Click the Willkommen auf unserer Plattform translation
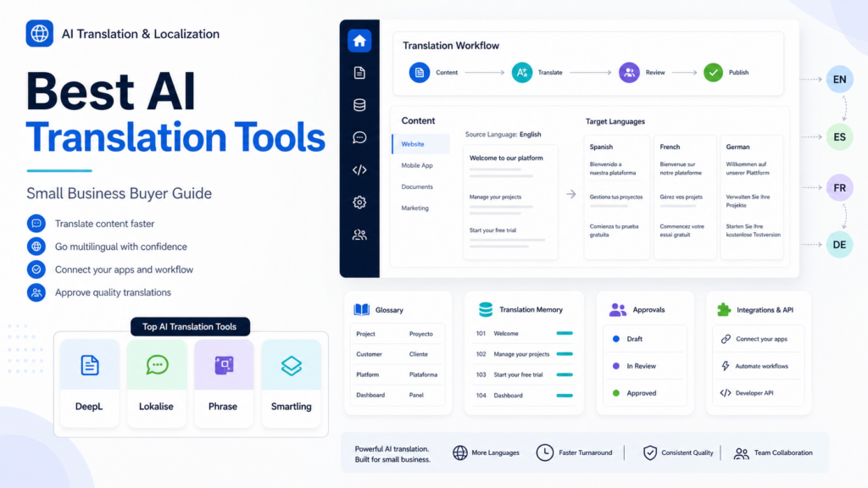 click(x=748, y=169)
